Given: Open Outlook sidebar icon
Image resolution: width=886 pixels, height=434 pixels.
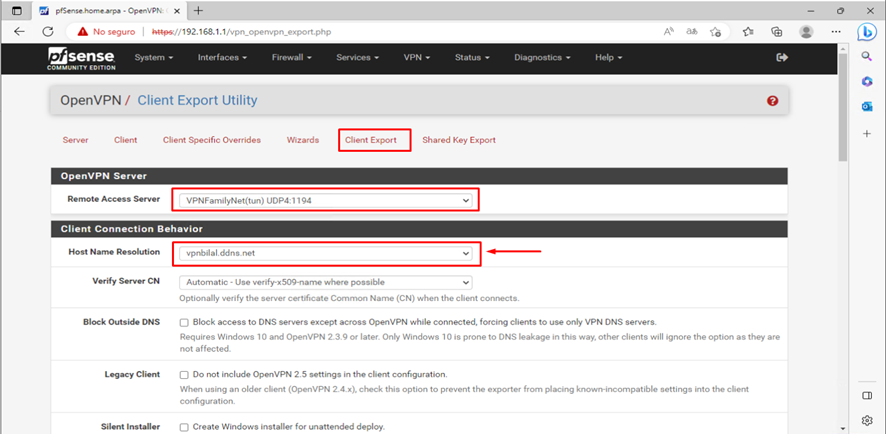Looking at the screenshot, I should coord(867,107).
